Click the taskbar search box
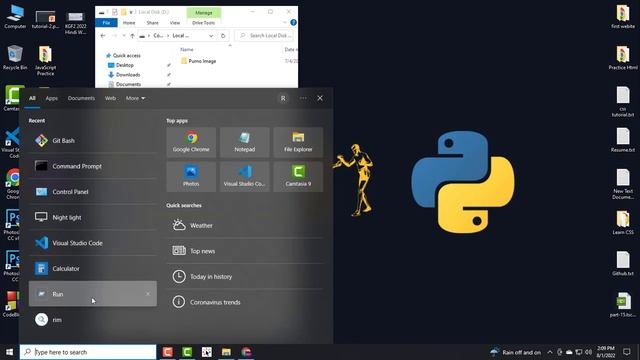 88,352
